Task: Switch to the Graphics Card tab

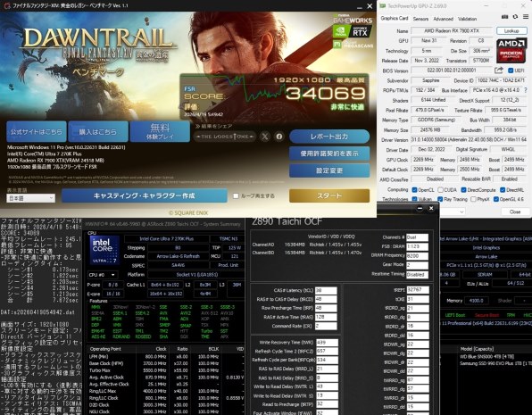Action: coord(394,19)
